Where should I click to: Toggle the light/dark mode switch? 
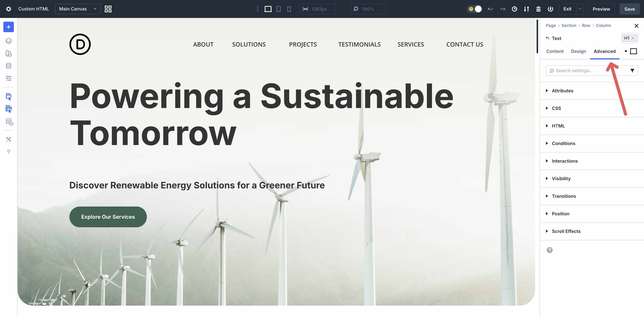point(474,9)
